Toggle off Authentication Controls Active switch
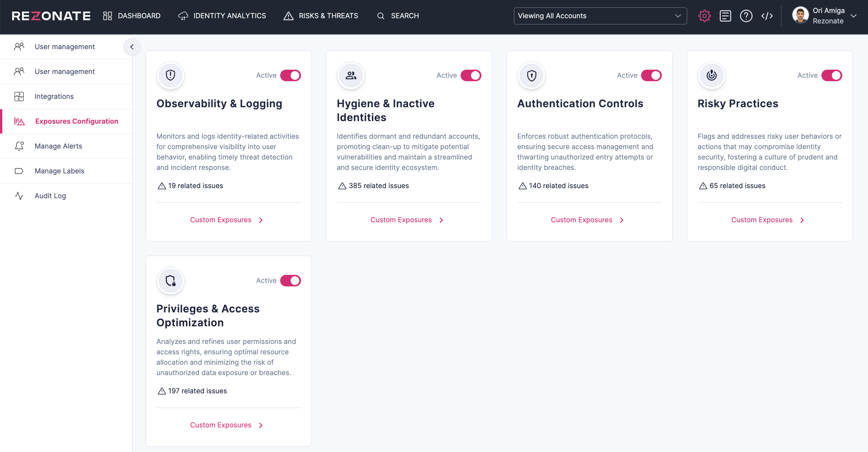The image size is (868, 452). (651, 75)
